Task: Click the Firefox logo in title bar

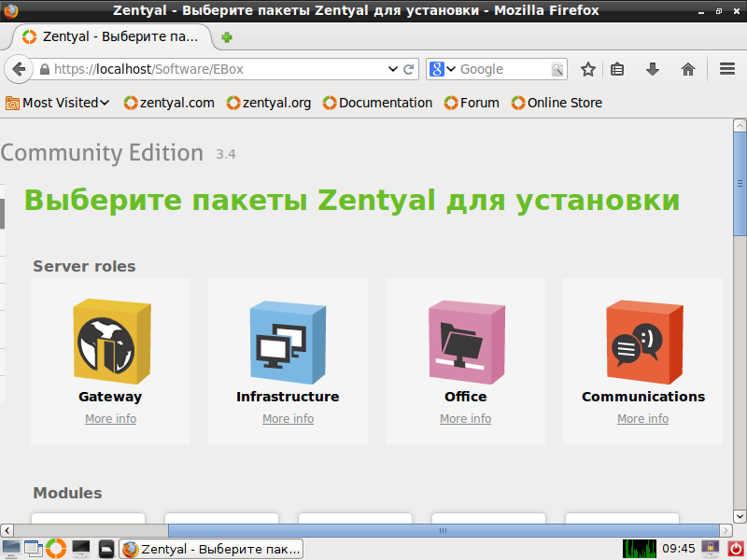Action: (x=11, y=10)
